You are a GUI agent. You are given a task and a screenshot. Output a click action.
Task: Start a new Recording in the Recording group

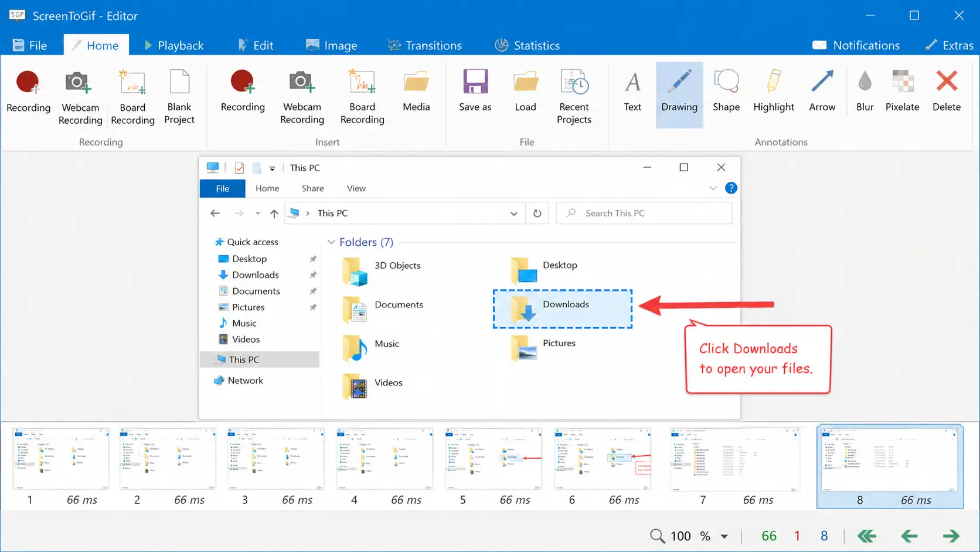(x=28, y=92)
